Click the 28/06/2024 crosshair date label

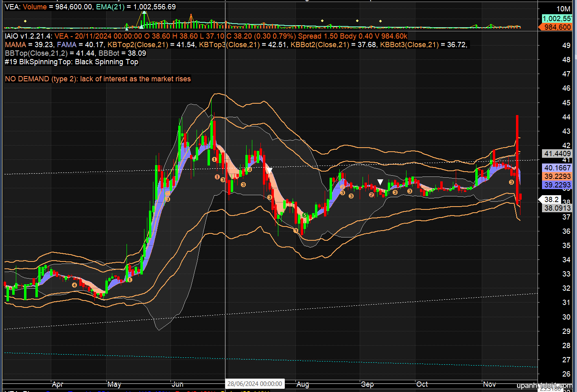(x=255, y=384)
